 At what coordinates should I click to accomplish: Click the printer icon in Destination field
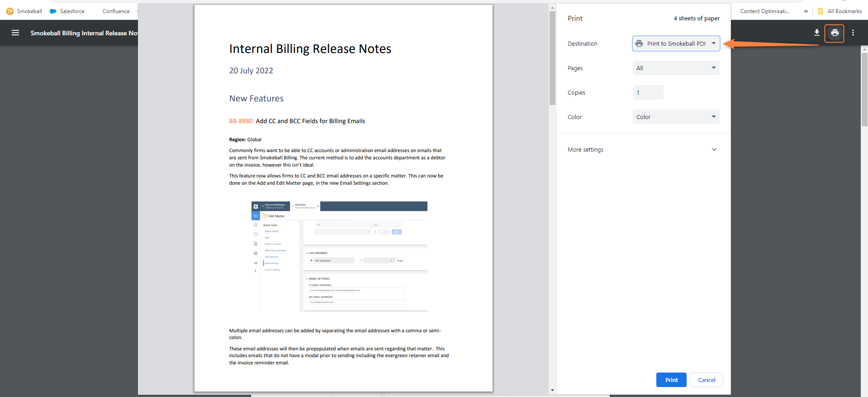(x=639, y=43)
